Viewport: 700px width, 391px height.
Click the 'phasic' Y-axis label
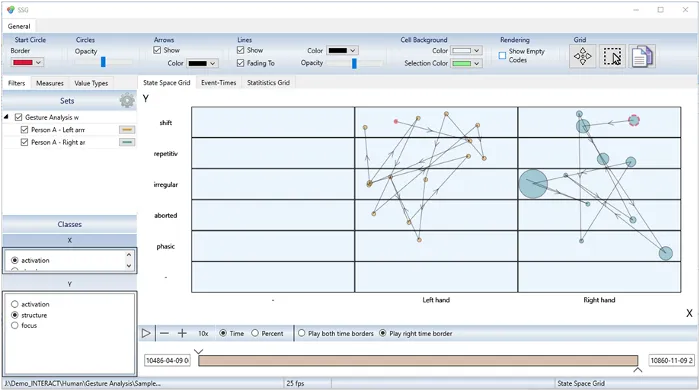pyautogui.click(x=166, y=246)
